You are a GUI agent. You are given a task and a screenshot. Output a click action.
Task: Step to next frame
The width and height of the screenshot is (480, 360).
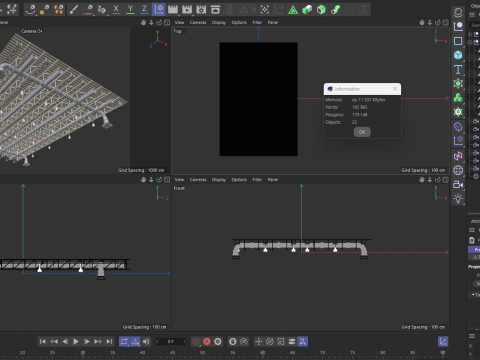86,341
